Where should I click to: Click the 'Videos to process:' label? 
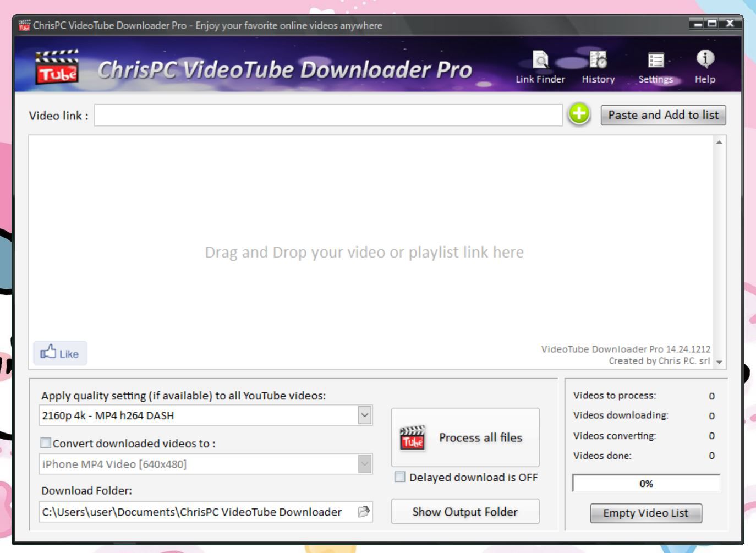[x=615, y=395]
